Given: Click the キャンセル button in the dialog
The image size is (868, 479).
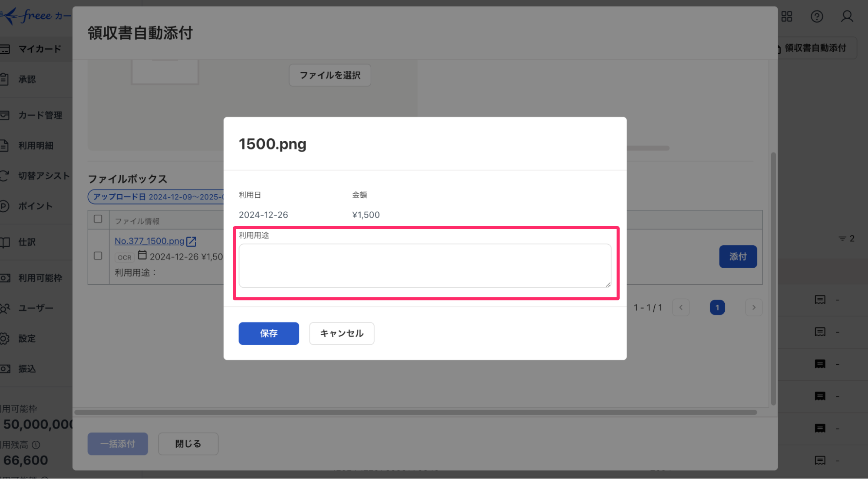Looking at the screenshot, I should pyautogui.click(x=342, y=333).
